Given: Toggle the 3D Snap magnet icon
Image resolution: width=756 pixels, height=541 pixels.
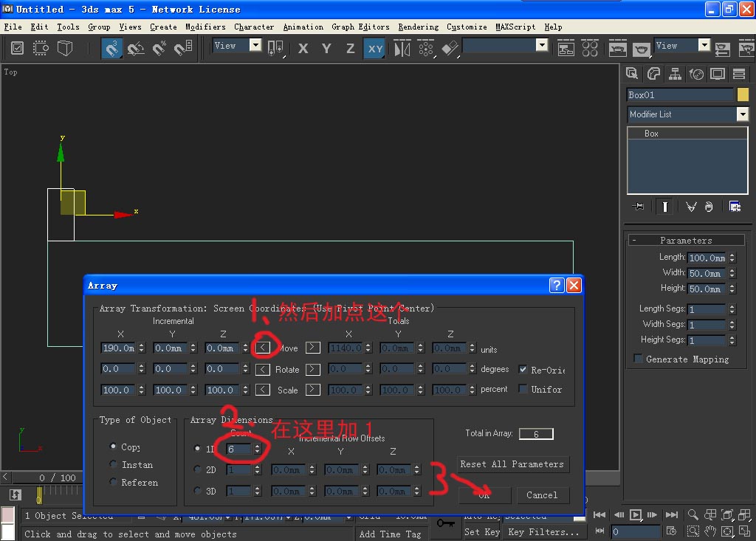Looking at the screenshot, I should [x=112, y=49].
